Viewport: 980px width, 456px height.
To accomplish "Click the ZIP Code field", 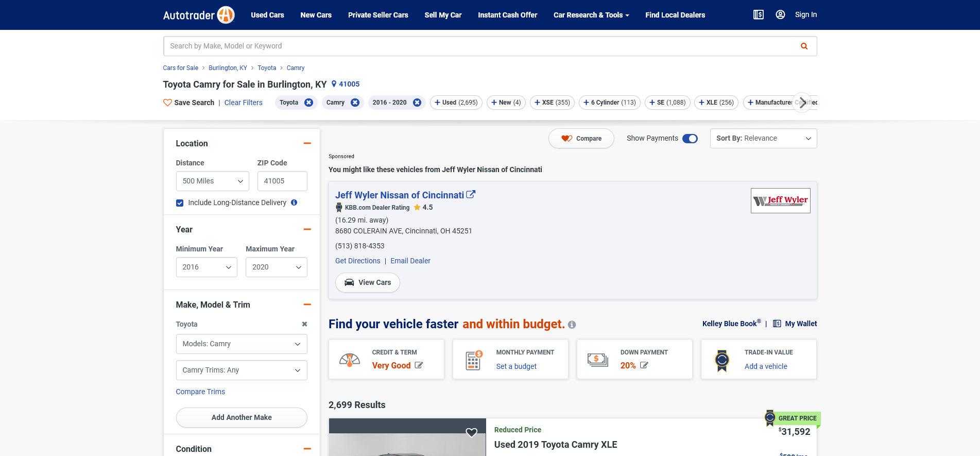I will pyautogui.click(x=282, y=181).
